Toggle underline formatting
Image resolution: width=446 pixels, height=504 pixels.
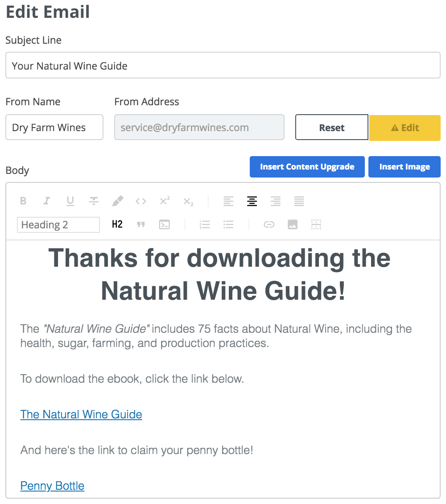(70, 201)
